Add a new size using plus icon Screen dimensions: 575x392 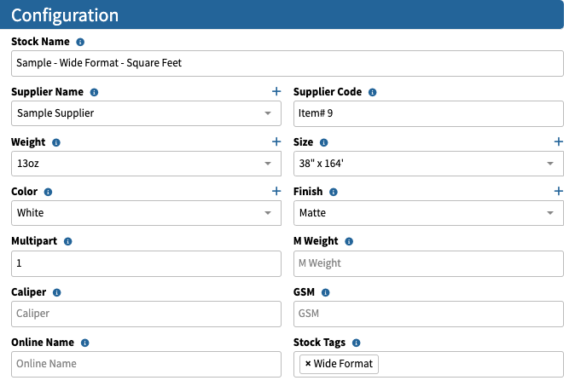click(x=559, y=141)
